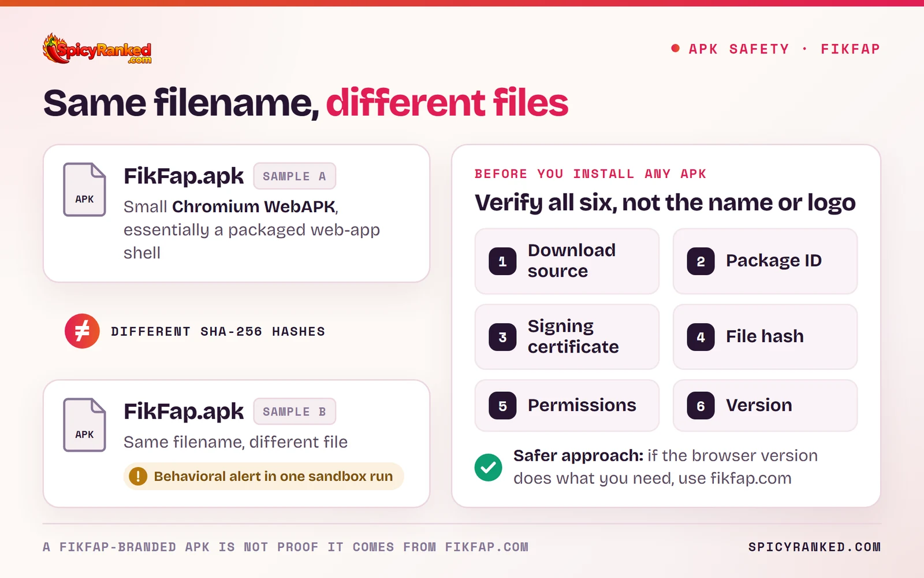The height and width of the screenshot is (578, 924).
Task: Click the APK file icon for Sample B
Action: 84,425
